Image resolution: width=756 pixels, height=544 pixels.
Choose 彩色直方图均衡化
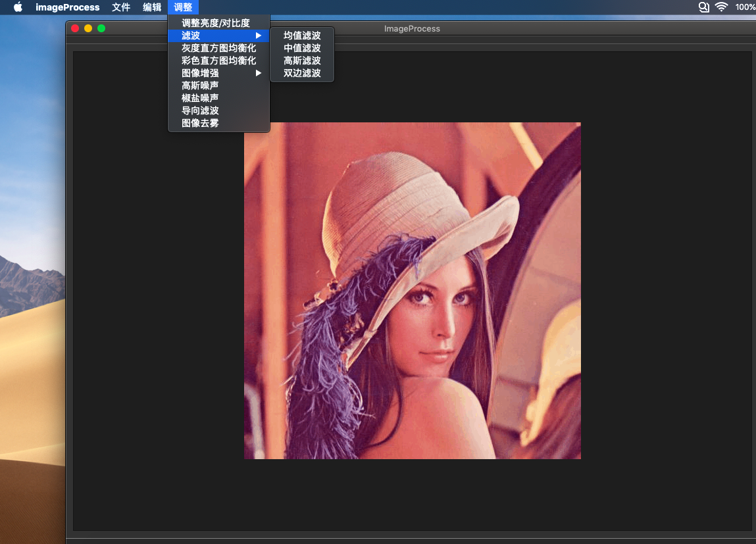219,61
